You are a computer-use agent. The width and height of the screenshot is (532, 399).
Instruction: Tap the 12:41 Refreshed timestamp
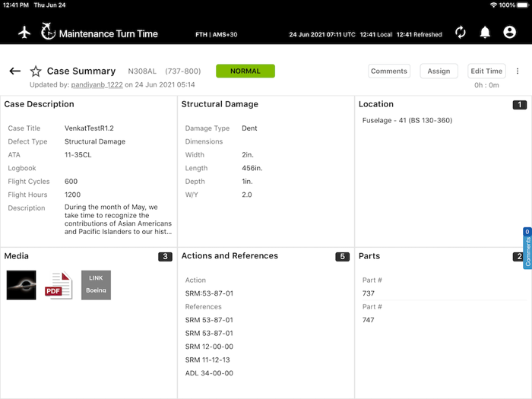pos(419,34)
